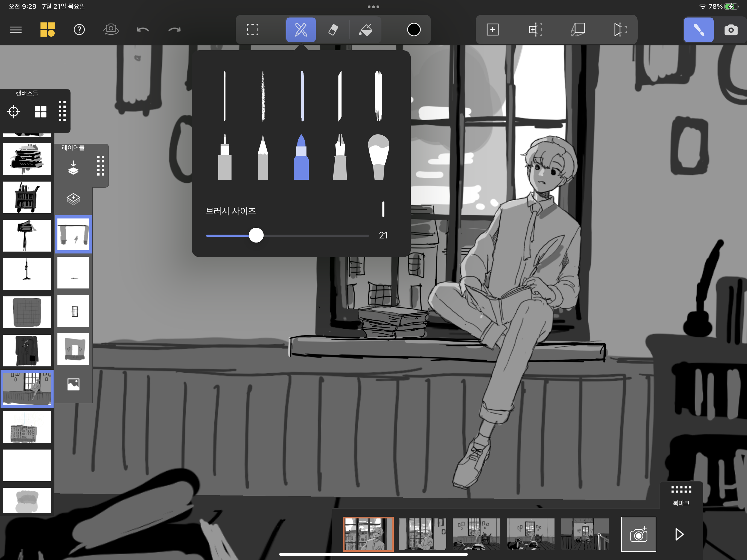Image resolution: width=747 pixels, height=560 pixels.
Task: Choose the fine liner pen brush
Action: [224, 157]
